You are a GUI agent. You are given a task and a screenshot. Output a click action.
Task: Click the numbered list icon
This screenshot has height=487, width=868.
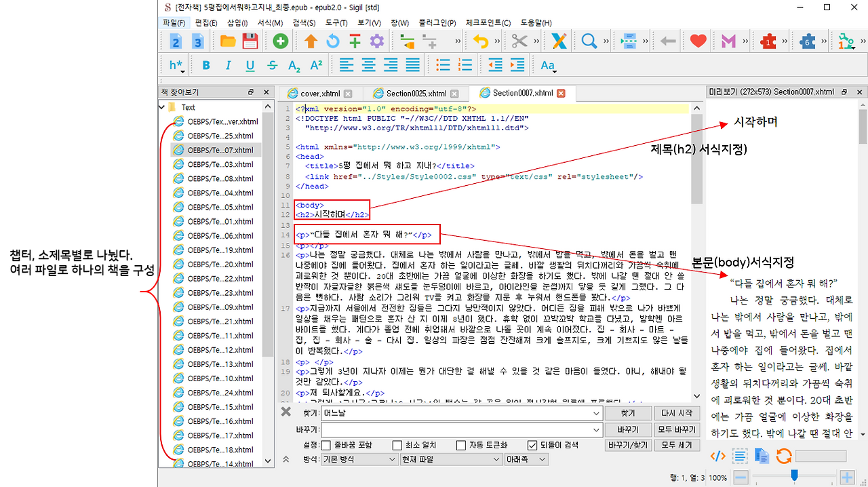464,64
